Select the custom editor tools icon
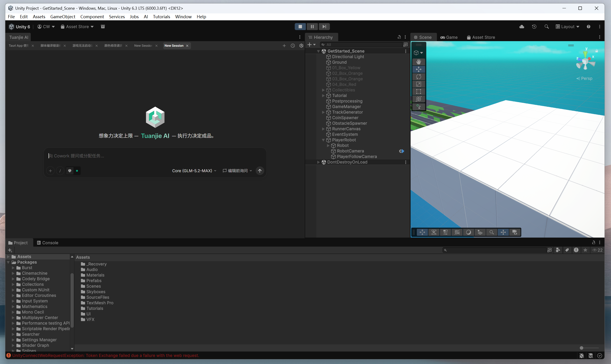This screenshot has width=611, height=364. [x=418, y=107]
